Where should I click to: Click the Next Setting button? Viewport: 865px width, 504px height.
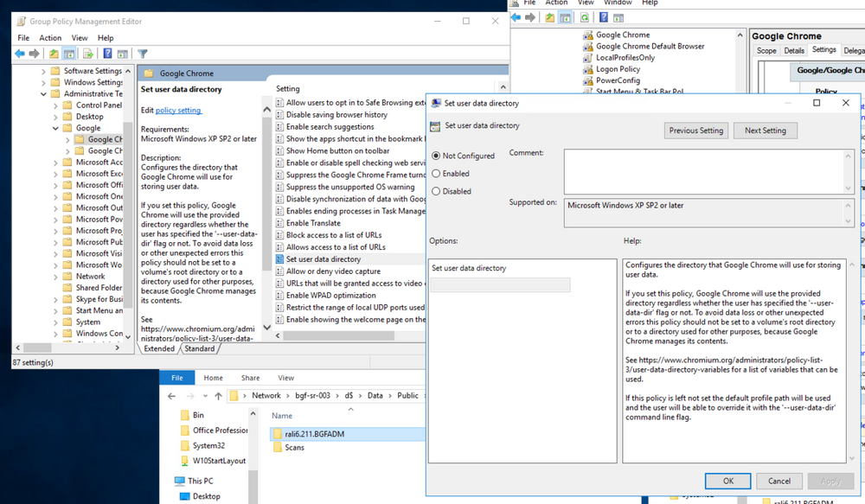coord(766,131)
